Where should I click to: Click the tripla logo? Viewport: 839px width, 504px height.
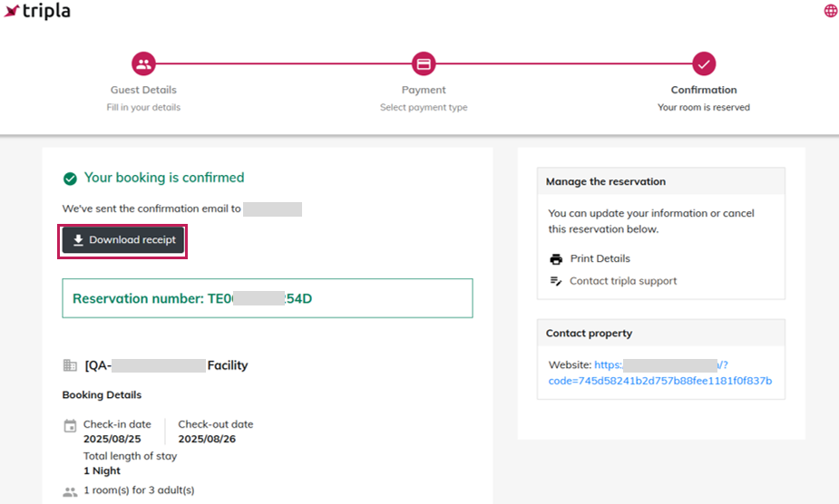click(x=37, y=12)
